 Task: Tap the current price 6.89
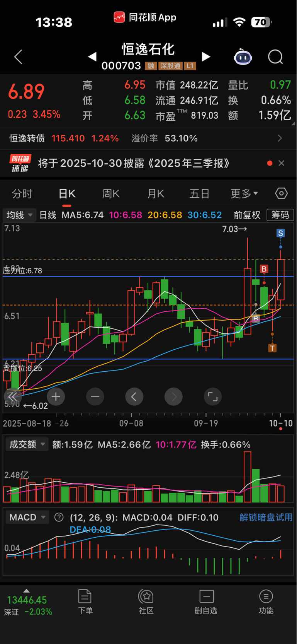[x=26, y=92]
